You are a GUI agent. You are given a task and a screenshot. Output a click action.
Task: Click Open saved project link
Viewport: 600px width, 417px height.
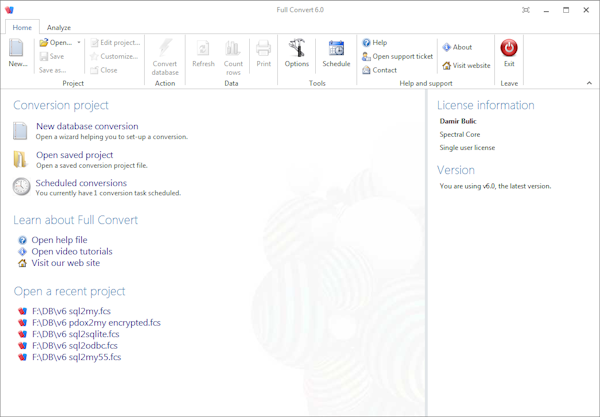click(x=75, y=155)
